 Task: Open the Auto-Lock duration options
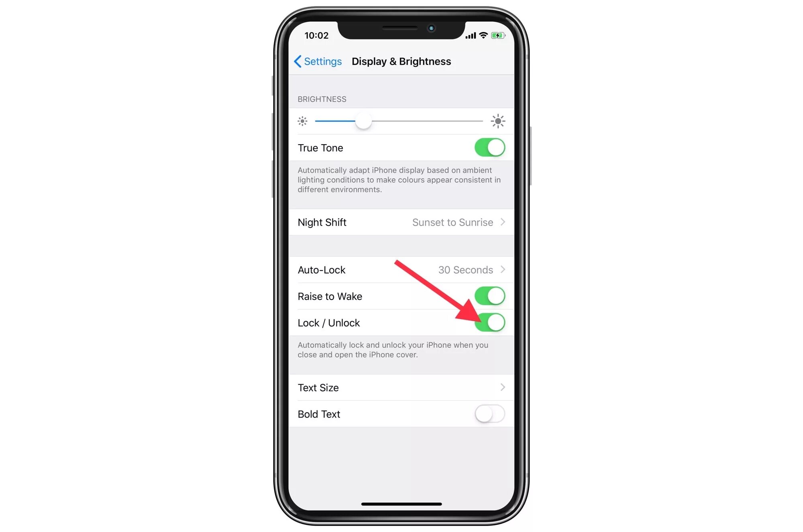coord(401,269)
